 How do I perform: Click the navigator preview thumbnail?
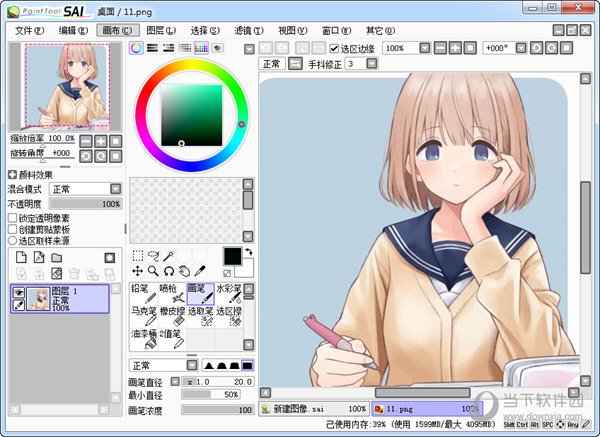click(65, 86)
